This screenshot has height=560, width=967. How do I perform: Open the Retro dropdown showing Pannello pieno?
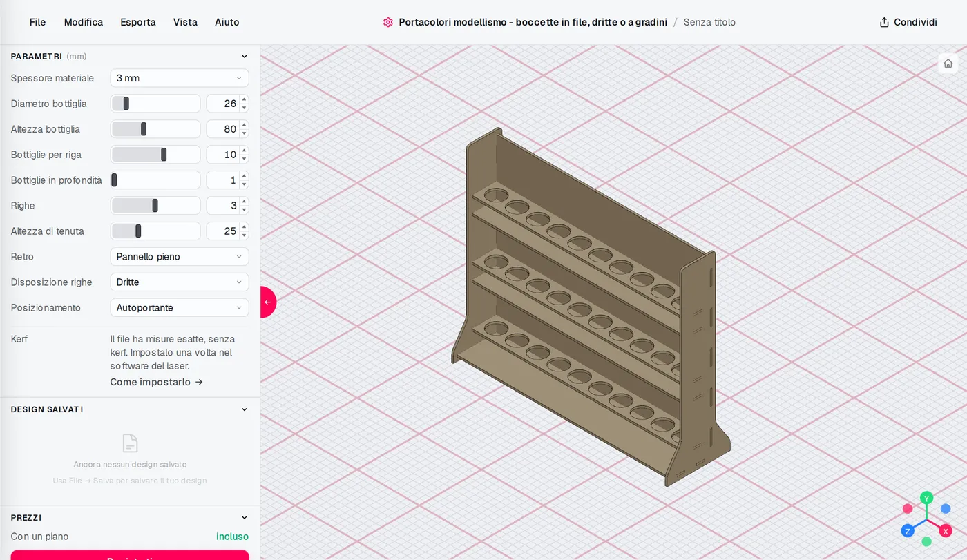pos(180,257)
